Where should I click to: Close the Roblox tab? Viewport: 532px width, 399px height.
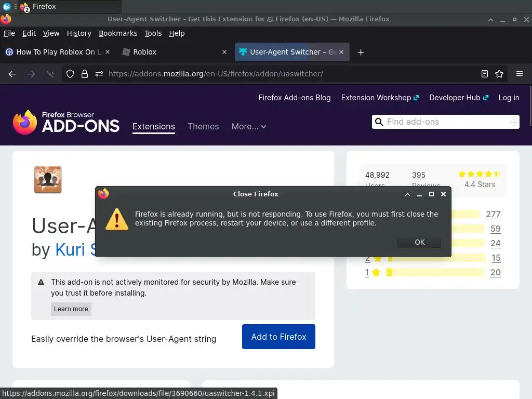tap(224, 52)
